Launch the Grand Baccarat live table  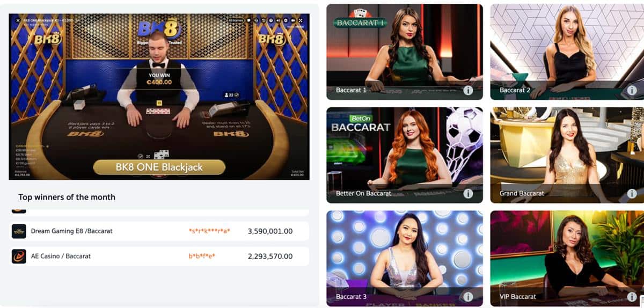click(567, 155)
